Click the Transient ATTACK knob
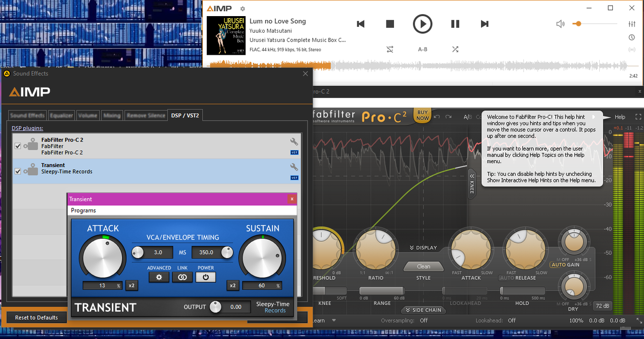 pos(103,256)
